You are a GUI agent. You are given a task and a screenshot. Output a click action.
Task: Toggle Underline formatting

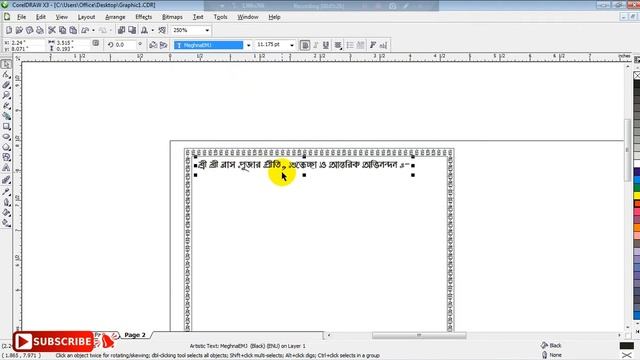(x=326, y=45)
